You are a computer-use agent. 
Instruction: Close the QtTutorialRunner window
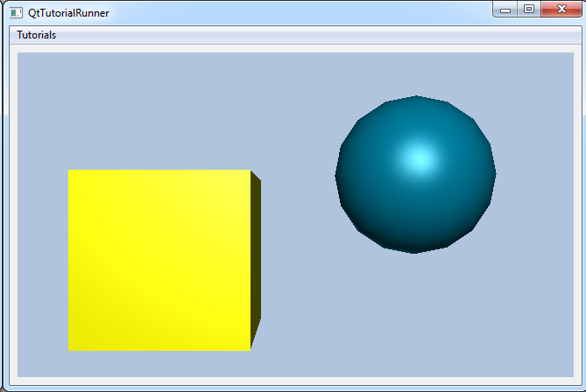(558, 10)
